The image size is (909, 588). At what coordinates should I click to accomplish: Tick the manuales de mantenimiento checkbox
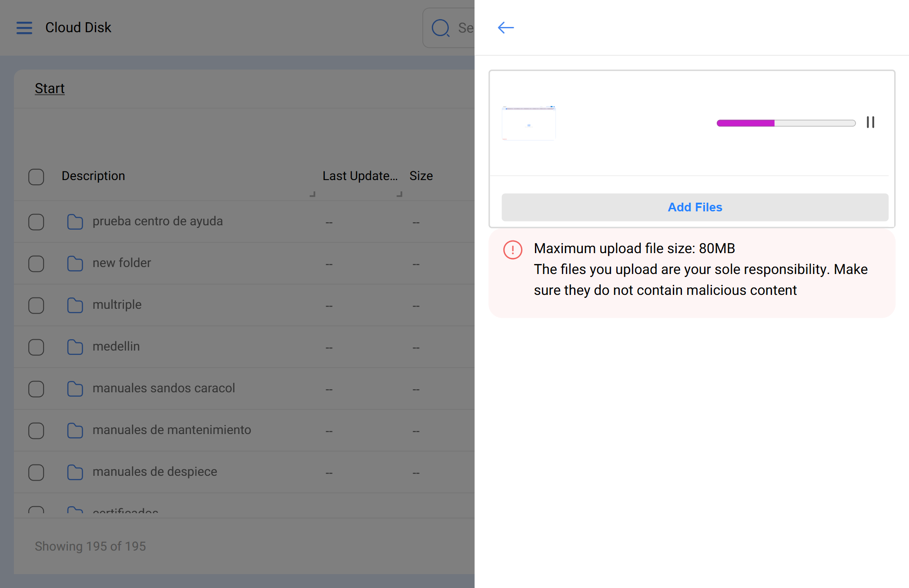click(36, 431)
